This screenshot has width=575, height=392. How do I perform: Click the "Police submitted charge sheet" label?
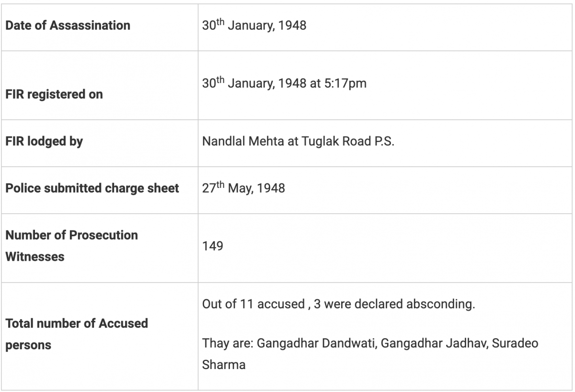pos(92,188)
